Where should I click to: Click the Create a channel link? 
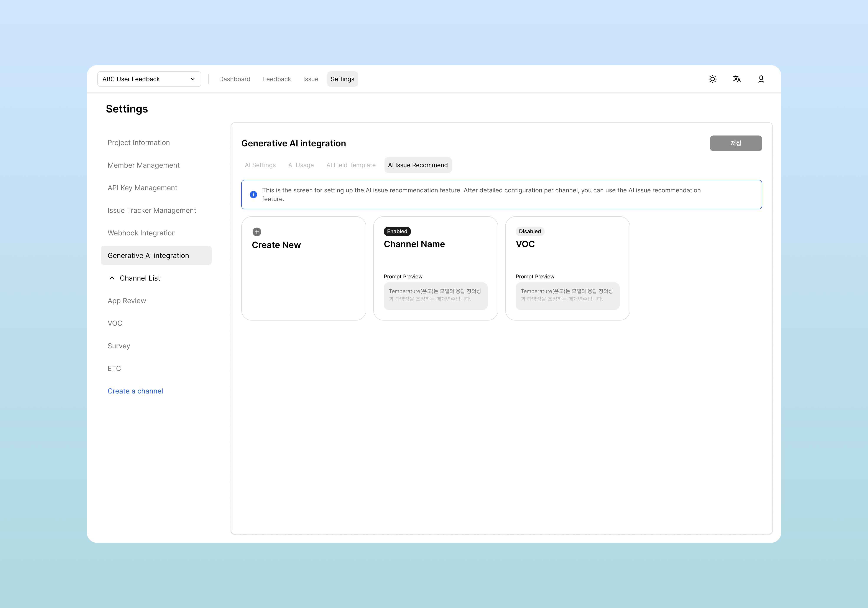pos(135,391)
